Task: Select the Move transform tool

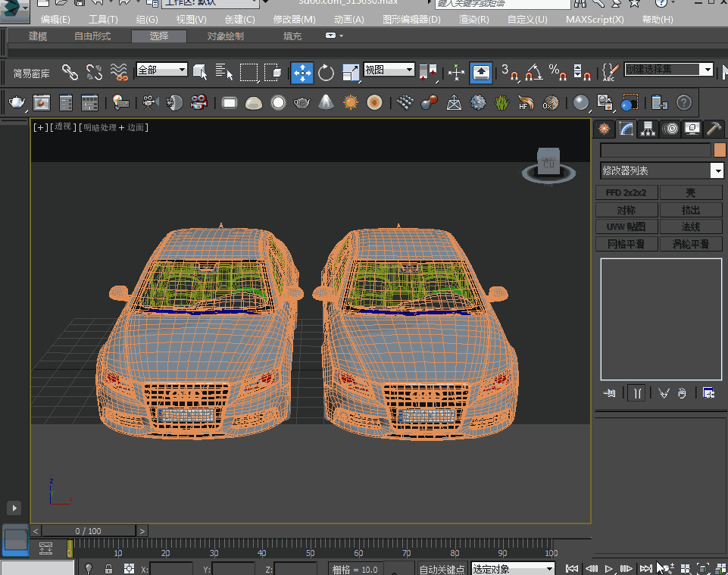Action: [x=302, y=73]
